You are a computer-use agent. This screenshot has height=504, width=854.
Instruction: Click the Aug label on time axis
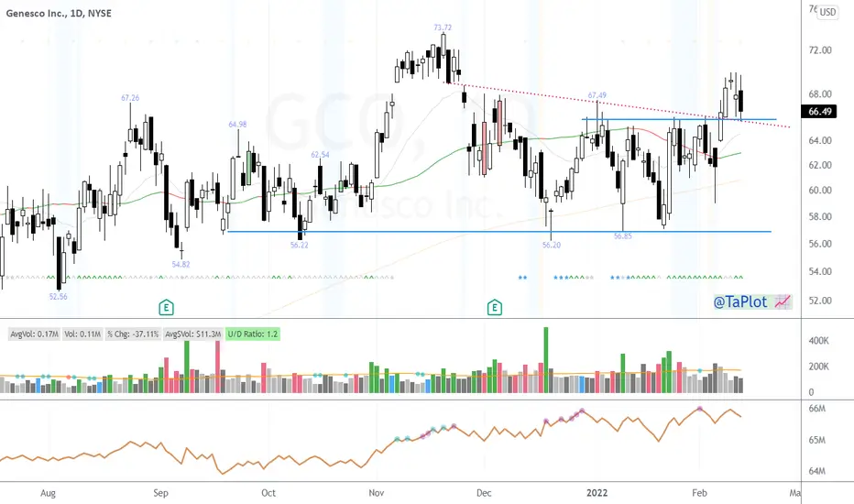point(48,493)
